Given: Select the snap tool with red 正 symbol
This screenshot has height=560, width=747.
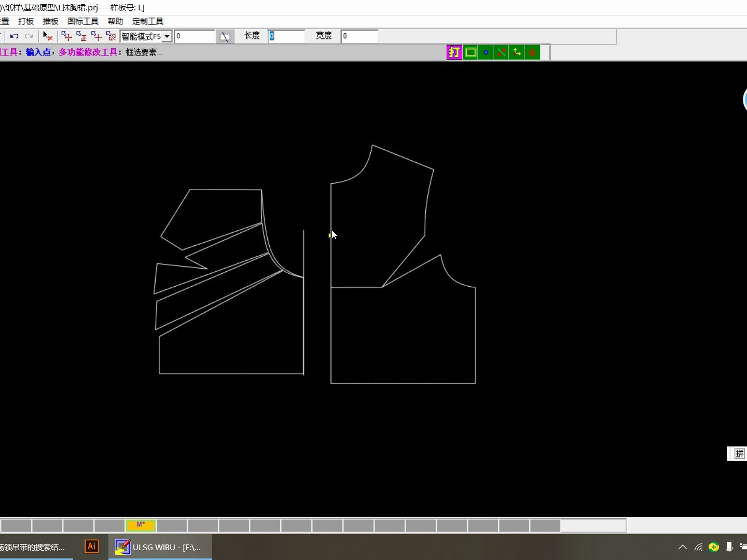Looking at the screenshot, I should click(81, 36).
